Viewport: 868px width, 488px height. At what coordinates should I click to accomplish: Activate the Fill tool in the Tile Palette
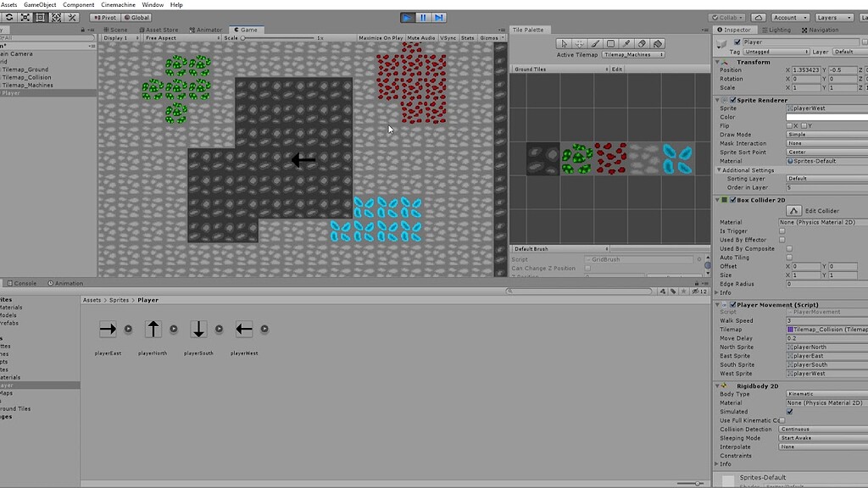click(x=658, y=43)
